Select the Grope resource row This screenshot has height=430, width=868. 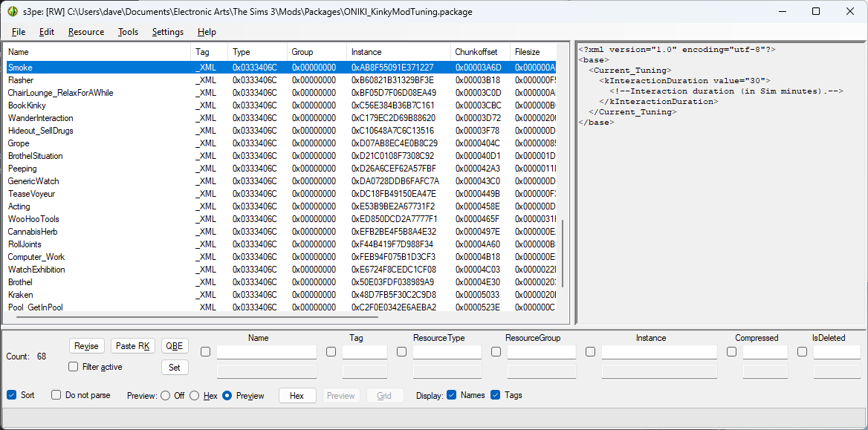pyautogui.click(x=281, y=143)
